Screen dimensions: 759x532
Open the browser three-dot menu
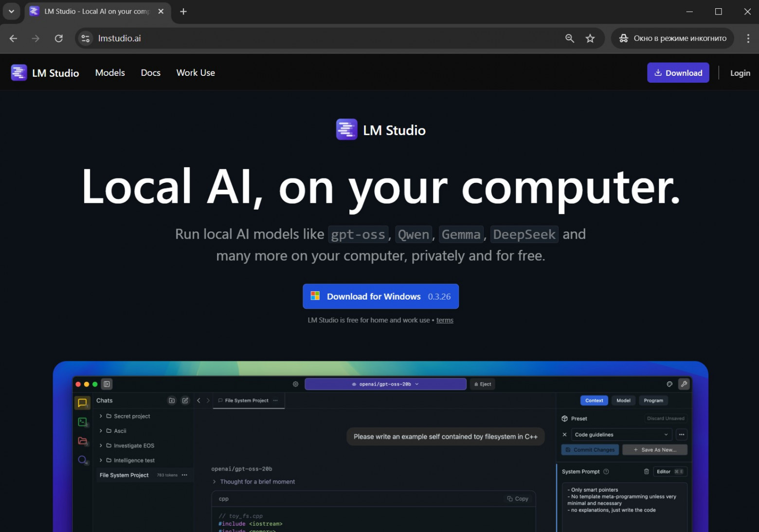click(748, 38)
